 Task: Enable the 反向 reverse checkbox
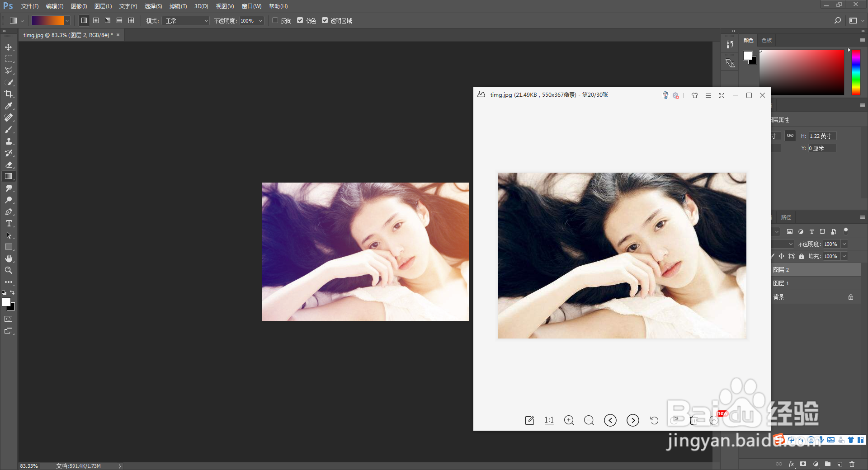[x=275, y=20]
